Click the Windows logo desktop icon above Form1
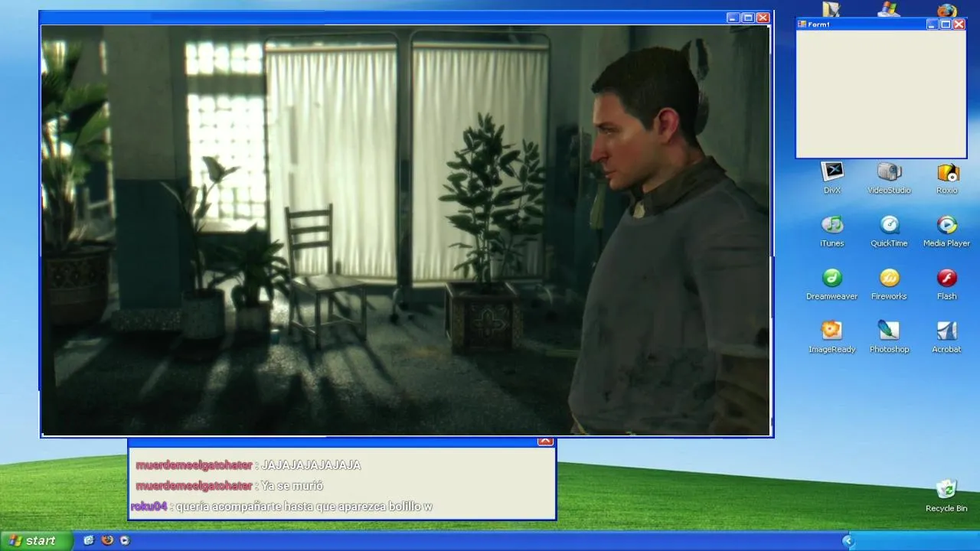Viewport: 980px width, 551px height. [x=889, y=9]
